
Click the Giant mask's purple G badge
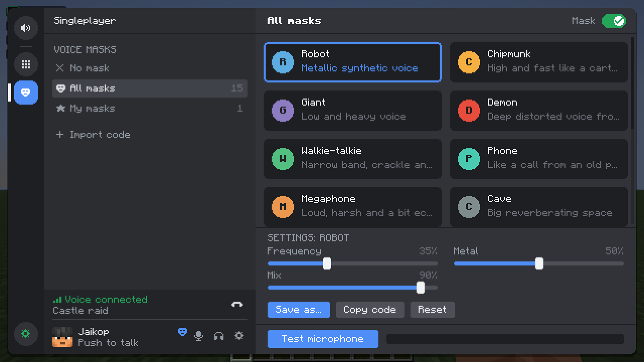[x=283, y=111]
